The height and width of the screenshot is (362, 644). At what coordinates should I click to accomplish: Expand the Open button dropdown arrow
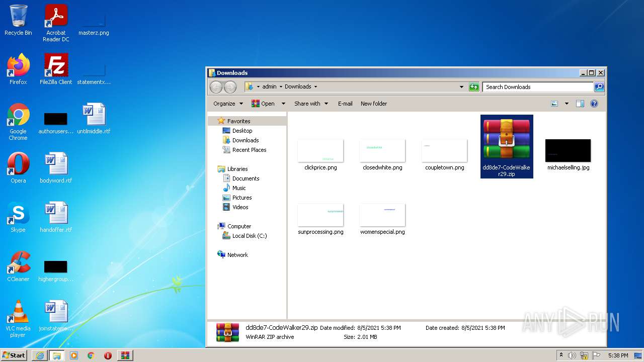tap(283, 104)
